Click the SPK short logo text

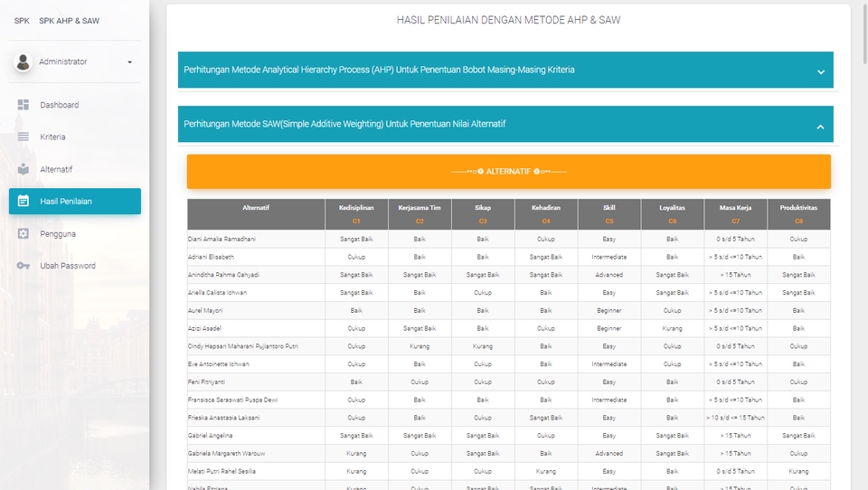pyautogui.click(x=22, y=21)
